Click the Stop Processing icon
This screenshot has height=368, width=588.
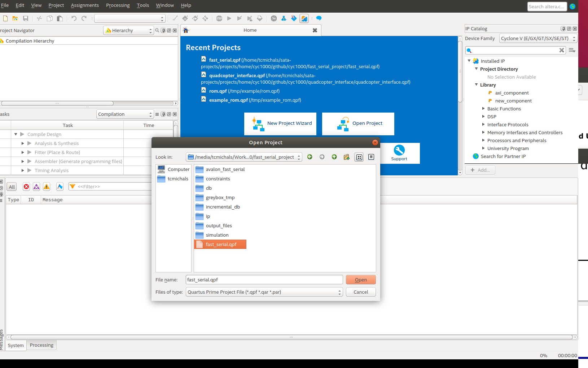(x=219, y=18)
